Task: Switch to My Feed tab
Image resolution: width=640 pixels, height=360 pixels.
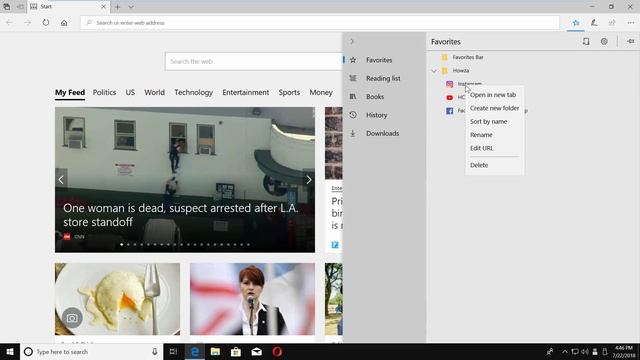Action: (x=70, y=93)
